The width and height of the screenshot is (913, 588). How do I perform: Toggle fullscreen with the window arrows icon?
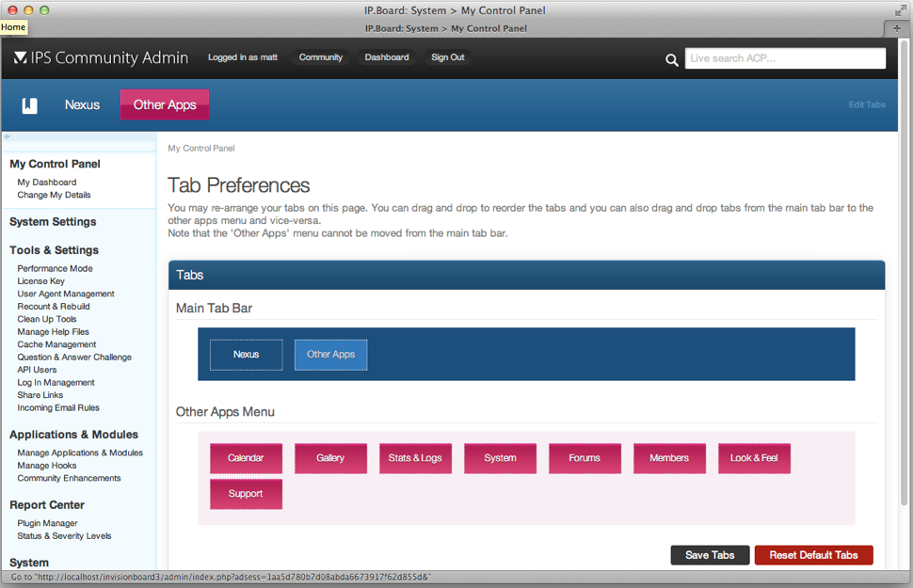900,10
